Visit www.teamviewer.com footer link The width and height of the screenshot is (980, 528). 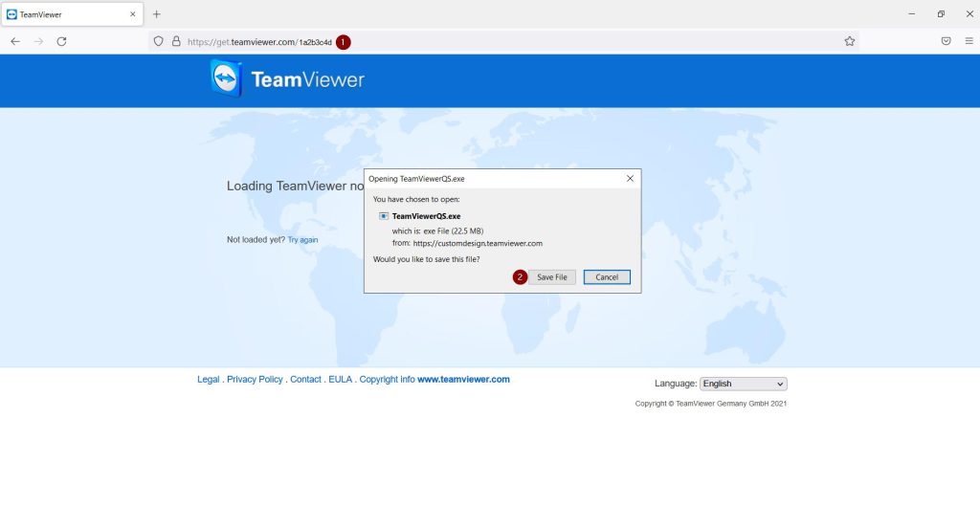point(464,380)
